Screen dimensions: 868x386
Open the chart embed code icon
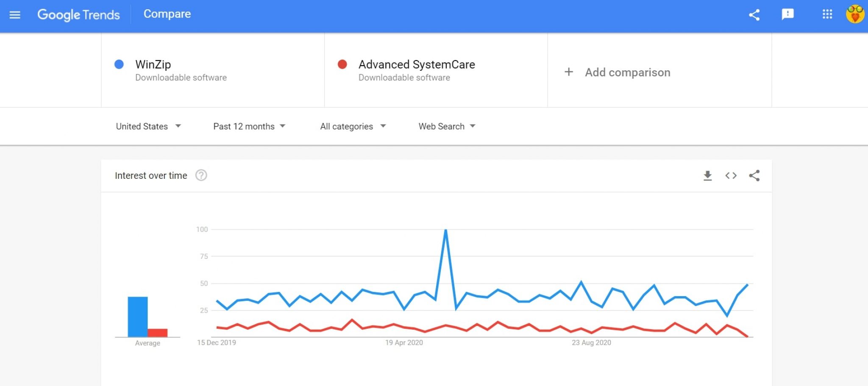731,175
